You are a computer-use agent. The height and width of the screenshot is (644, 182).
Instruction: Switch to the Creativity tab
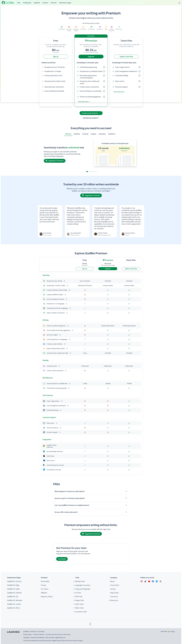click(x=85, y=134)
